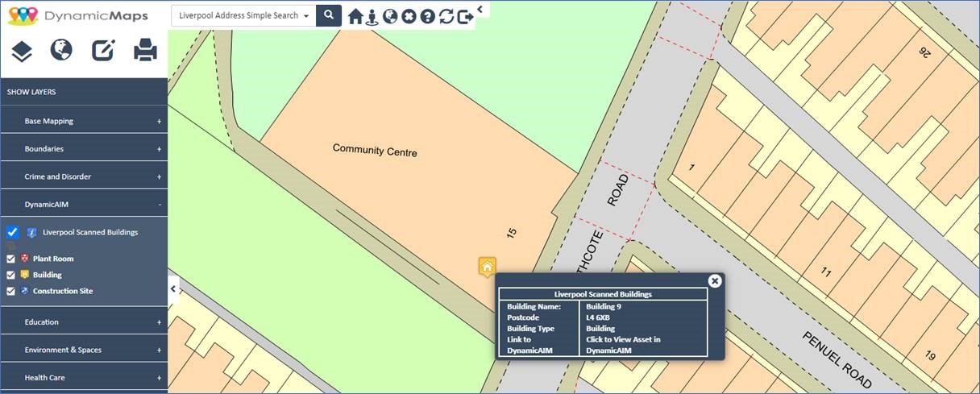Click the 'Plant Room' label text
This screenshot has width=980, height=394.
pyautogui.click(x=53, y=259)
